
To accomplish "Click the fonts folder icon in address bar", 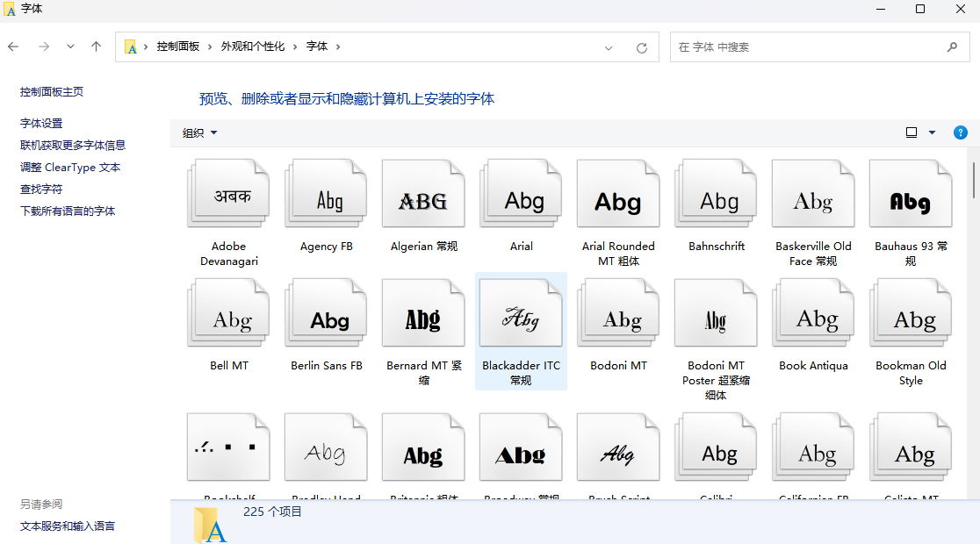I will click(131, 47).
